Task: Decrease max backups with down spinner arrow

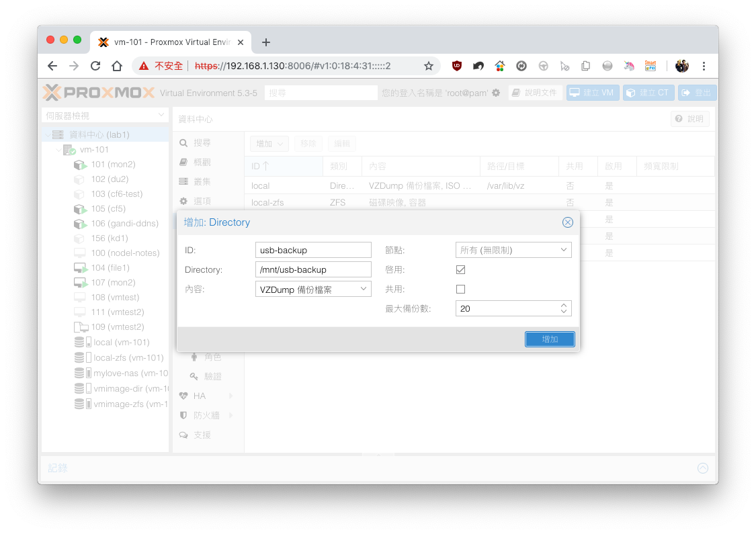Action: pyautogui.click(x=564, y=312)
